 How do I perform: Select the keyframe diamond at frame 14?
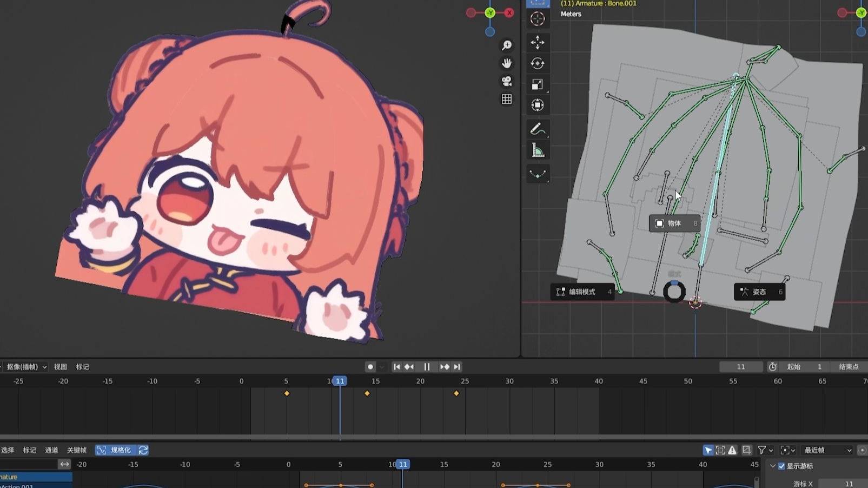(367, 393)
